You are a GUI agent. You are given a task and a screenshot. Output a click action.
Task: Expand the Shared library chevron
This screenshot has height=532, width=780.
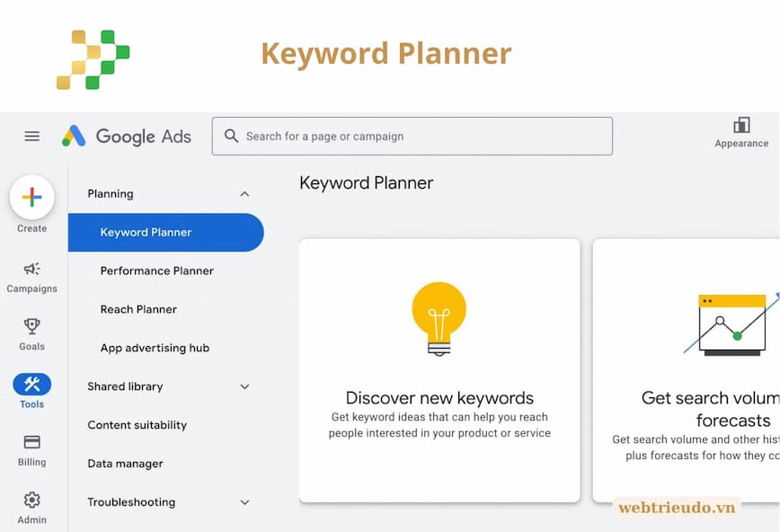coord(244,386)
